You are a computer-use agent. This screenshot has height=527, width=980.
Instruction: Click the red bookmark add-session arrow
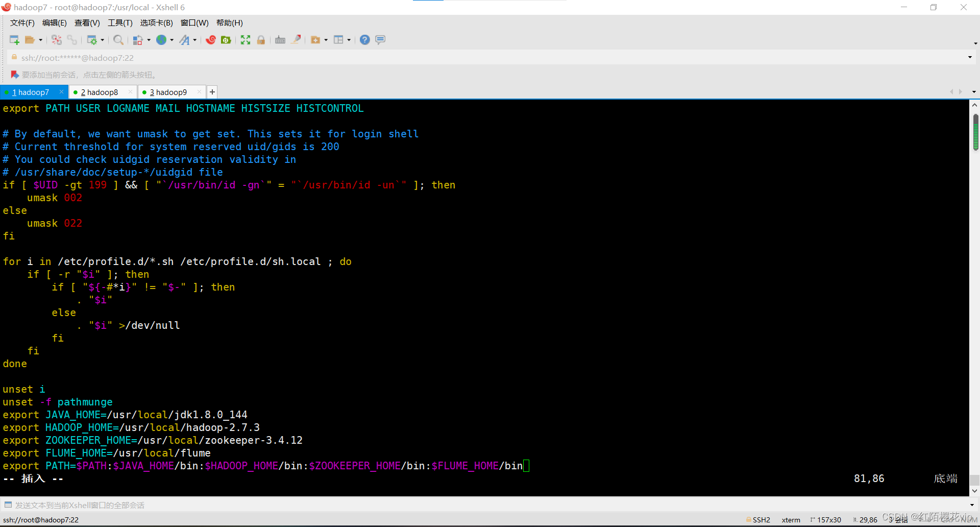15,75
